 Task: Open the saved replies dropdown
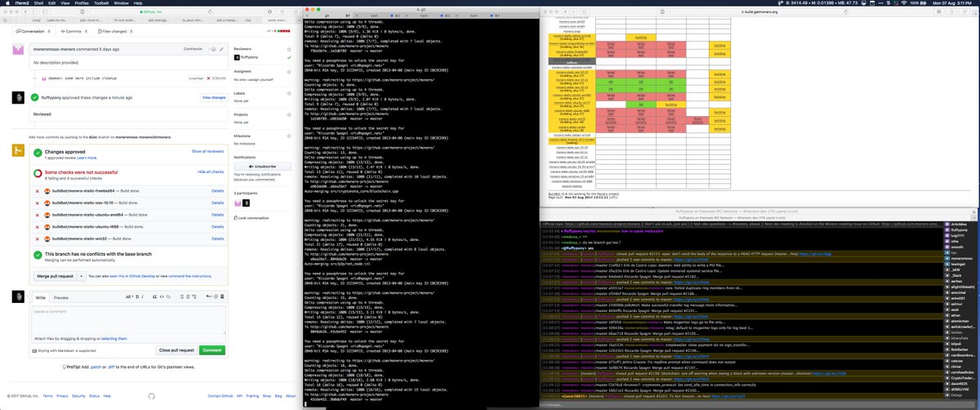209,296
